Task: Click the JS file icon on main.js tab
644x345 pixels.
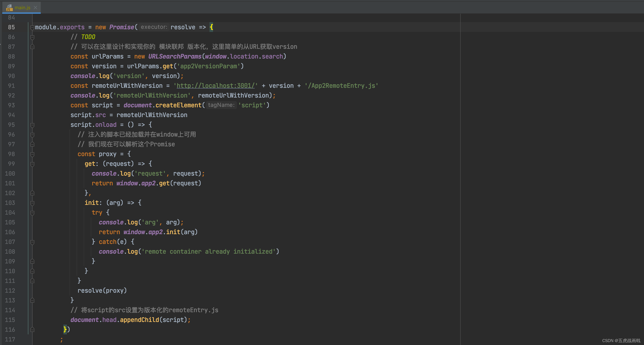Action: [9, 8]
